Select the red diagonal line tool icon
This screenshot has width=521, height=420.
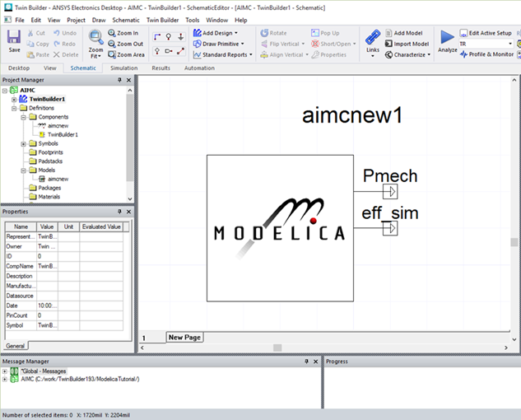click(x=181, y=51)
